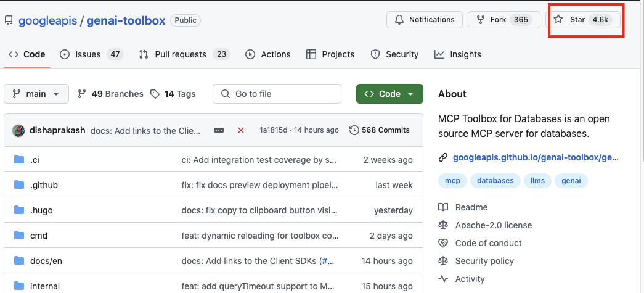Open dishaprakash's profile link
Image resolution: width=644 pixels, height=293 pixels.
tap(57, 130)
